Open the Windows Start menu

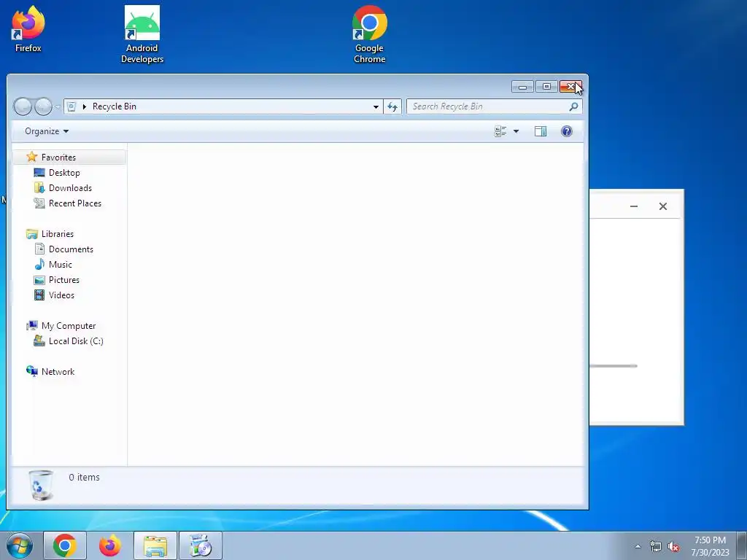pos(20,545)
